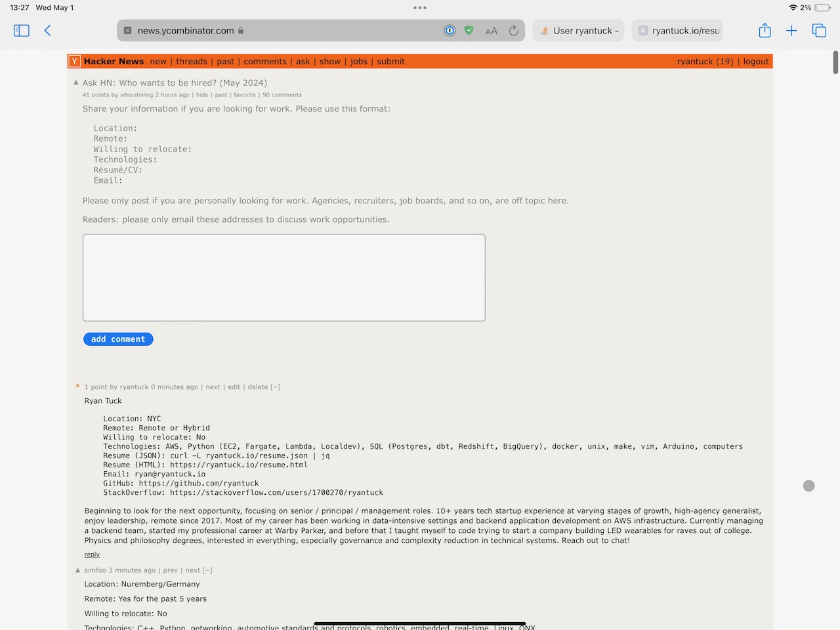The width and height of the screenshot is (840, 630).
Task: Go back with the back arrow
Action: [47, 30]
